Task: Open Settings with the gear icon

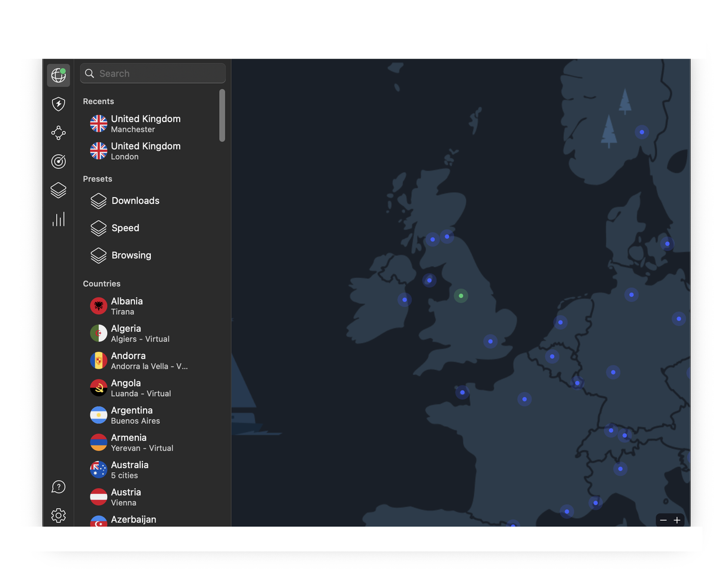Action: [58, 515]
